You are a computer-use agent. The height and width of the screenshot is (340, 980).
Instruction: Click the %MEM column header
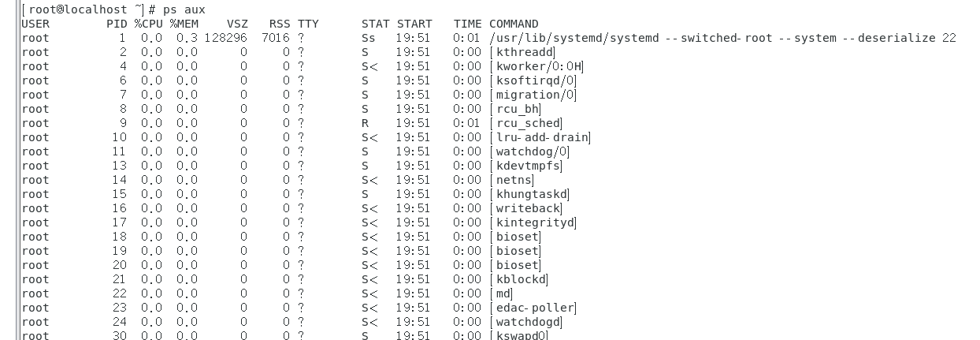tap(184, 24)
